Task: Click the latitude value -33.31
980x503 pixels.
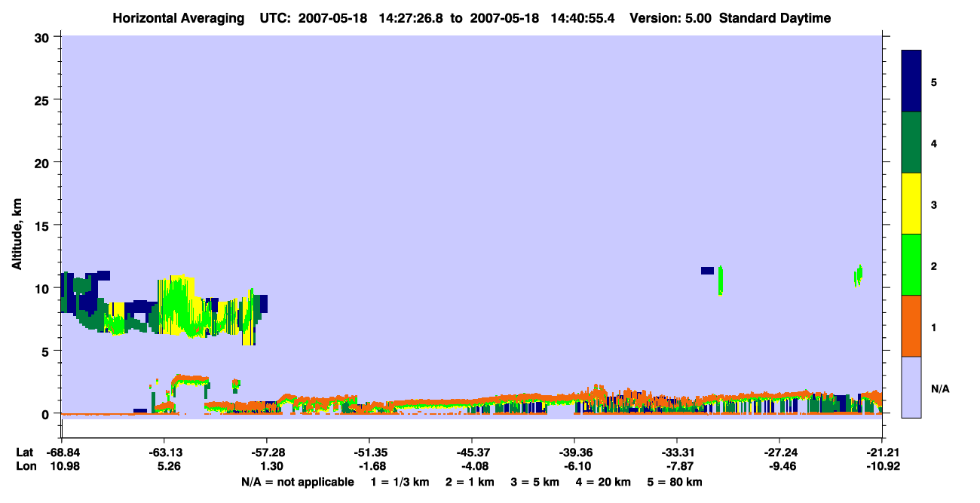Action: pyautogui.click(x=677, y=452)
